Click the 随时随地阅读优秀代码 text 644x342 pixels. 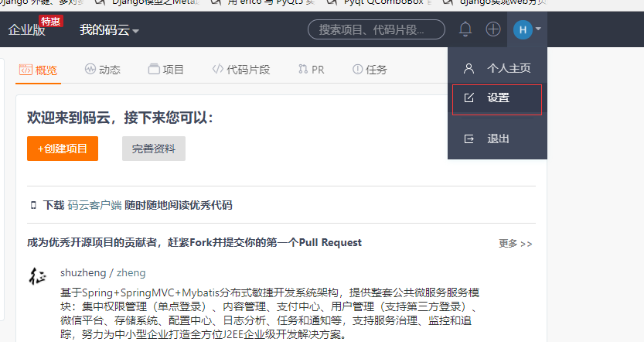179,205
